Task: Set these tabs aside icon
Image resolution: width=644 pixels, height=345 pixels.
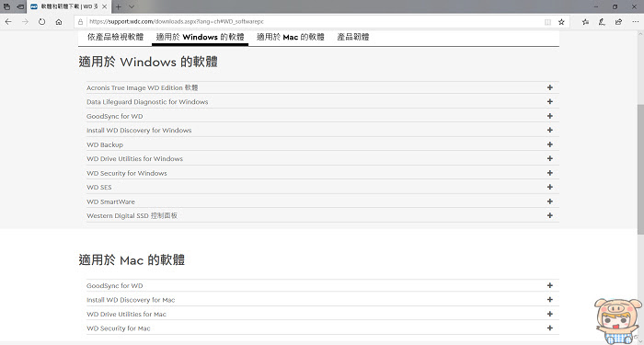Action: (x=20, y=6)
